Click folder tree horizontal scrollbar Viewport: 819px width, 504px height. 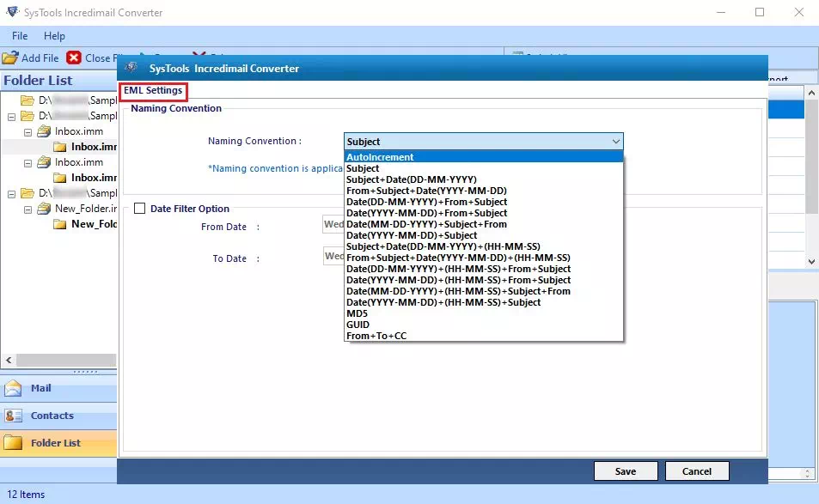coord(66,360)
